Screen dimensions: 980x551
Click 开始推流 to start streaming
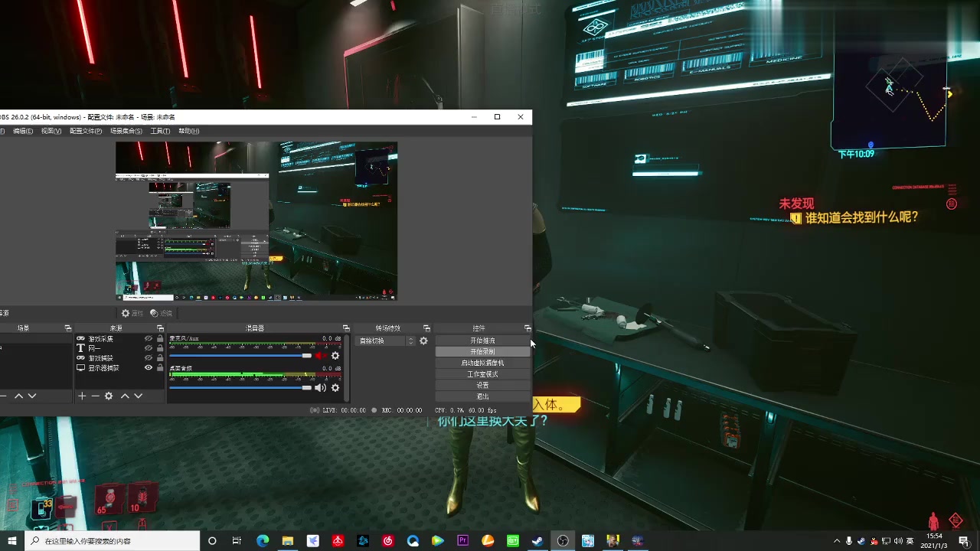tap(482, 341)
